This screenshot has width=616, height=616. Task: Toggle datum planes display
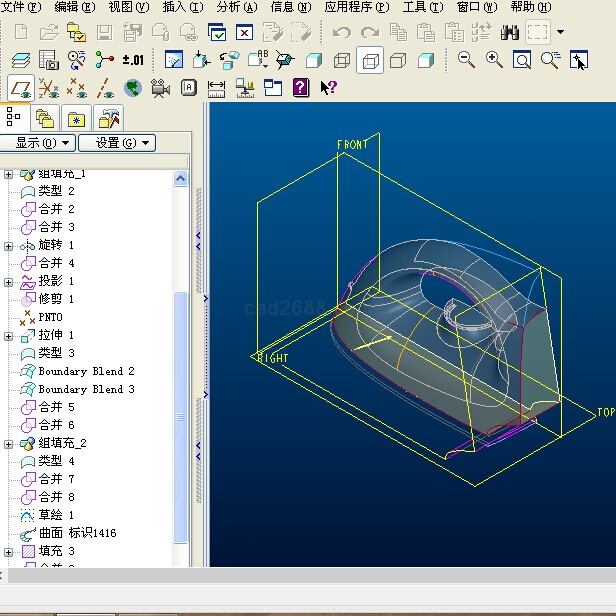pyautogui.click(x=20, y=88)
